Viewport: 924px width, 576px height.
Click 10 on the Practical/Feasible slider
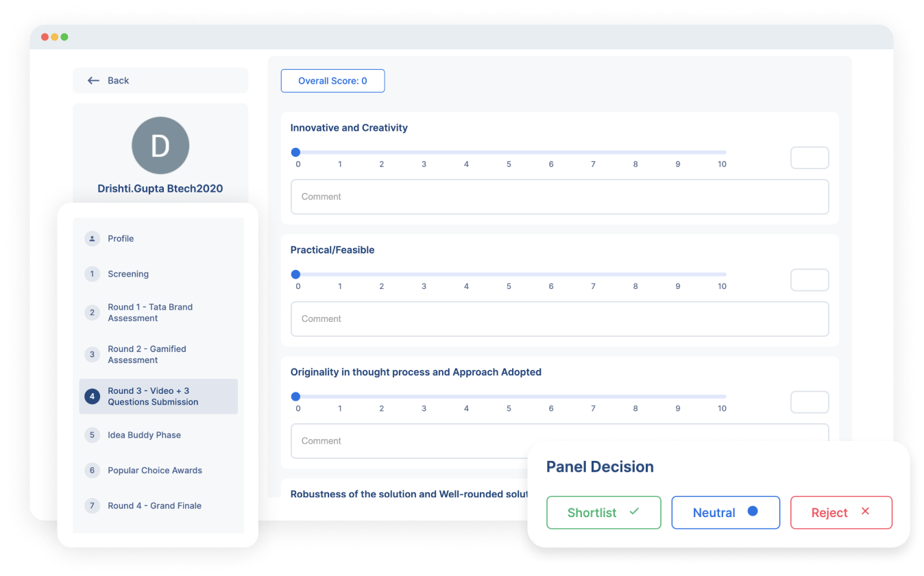point(722,275)
